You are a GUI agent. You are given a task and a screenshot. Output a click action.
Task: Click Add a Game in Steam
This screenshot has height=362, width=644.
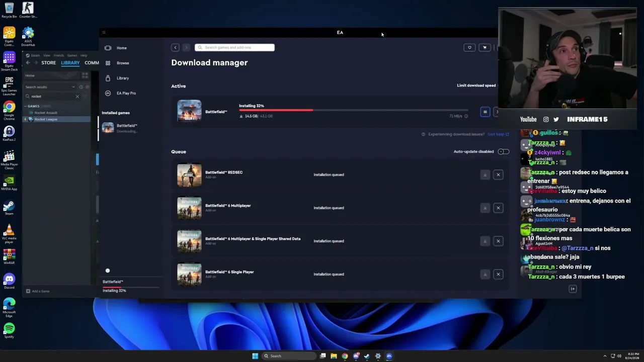coord(38,291)
